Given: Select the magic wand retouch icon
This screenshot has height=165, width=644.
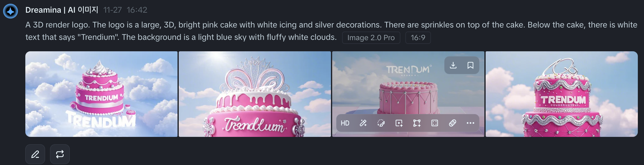Looking at the screenshot, I should click(x=363, y=123).
